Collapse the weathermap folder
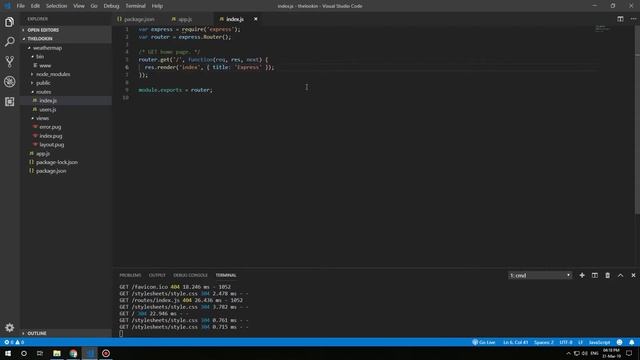Viewport: 640px width, 360px height. pyautogui.click(x=47, y=48)
